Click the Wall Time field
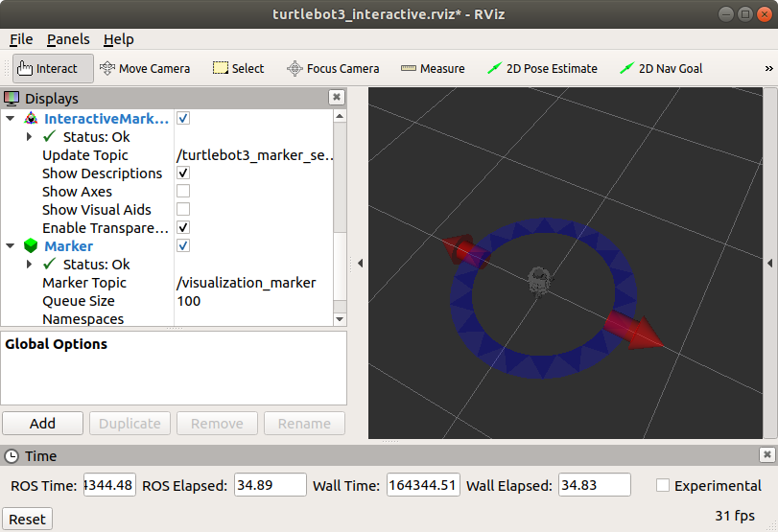This screenshot has width=778, height=532. 423,485
